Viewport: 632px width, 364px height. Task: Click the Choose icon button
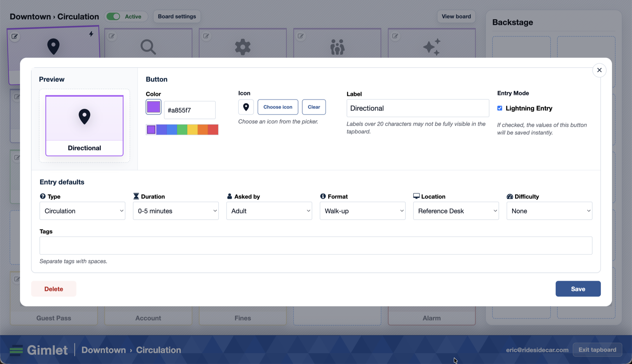(x=278, y=107)
